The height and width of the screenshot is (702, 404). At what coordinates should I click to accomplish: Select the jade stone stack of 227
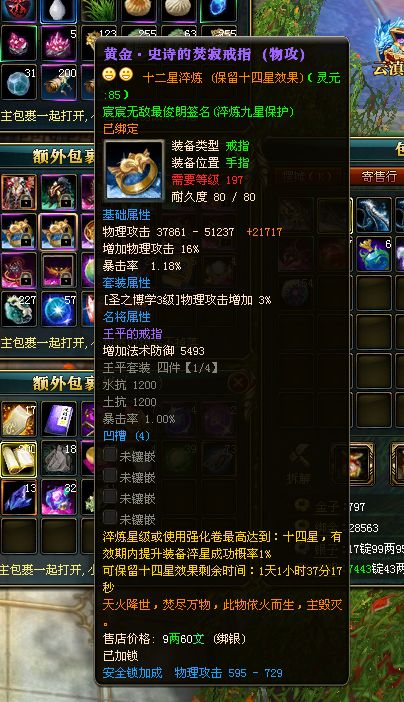coord(19,309)
